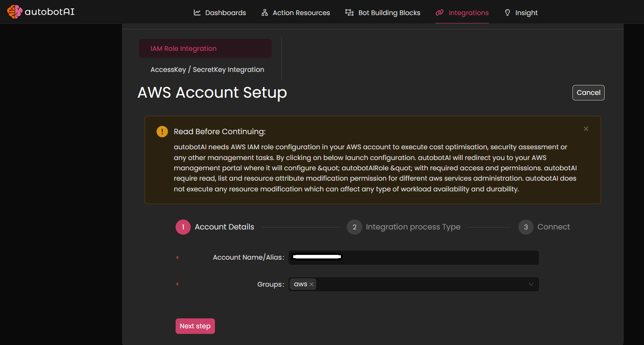Click the autobotAI brand text
Image resolution: width=644 pixels, height=345 pixels.
[50, 12]
